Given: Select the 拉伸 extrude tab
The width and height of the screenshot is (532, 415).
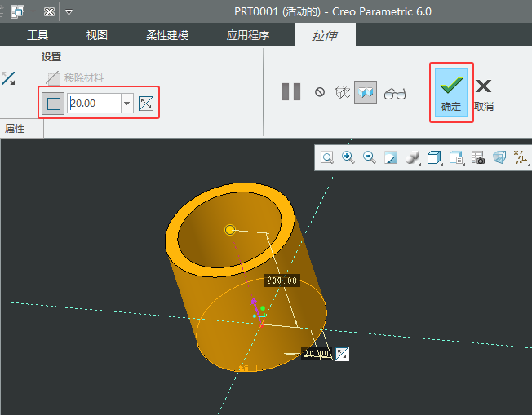Looking at the screenshot, I should point(325,35).
